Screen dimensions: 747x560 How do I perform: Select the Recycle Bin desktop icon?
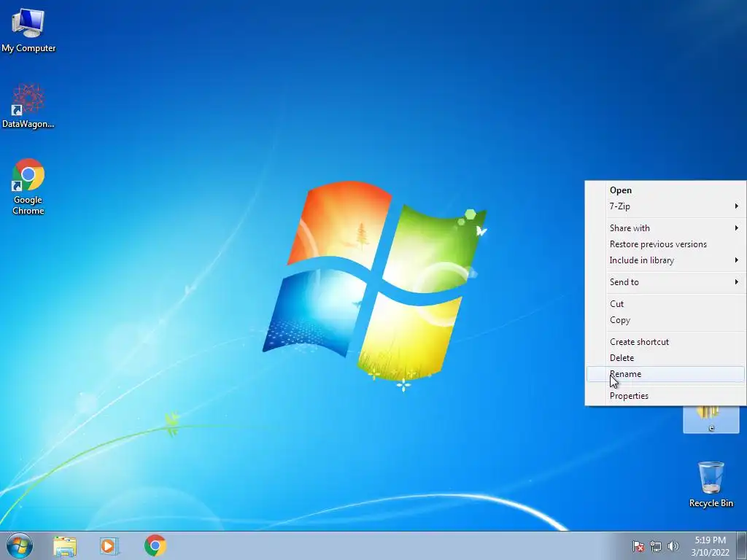pos(711,484)
